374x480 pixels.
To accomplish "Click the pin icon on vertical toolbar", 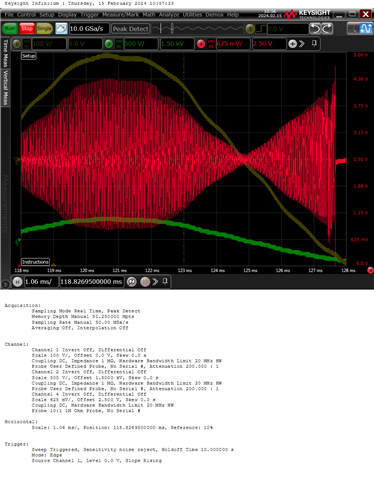I will (x=314, y=44).
